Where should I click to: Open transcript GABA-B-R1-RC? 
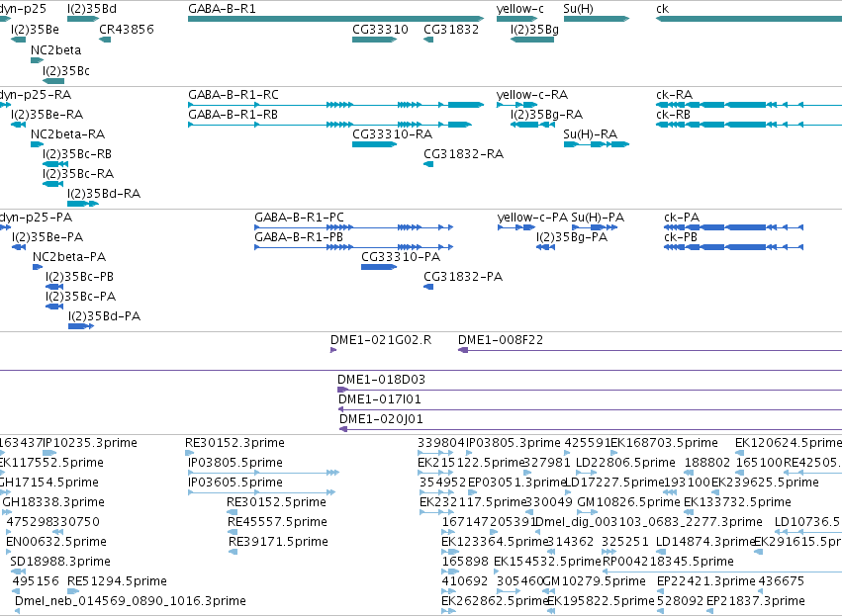pyautogui.click(x=234, y=95)
